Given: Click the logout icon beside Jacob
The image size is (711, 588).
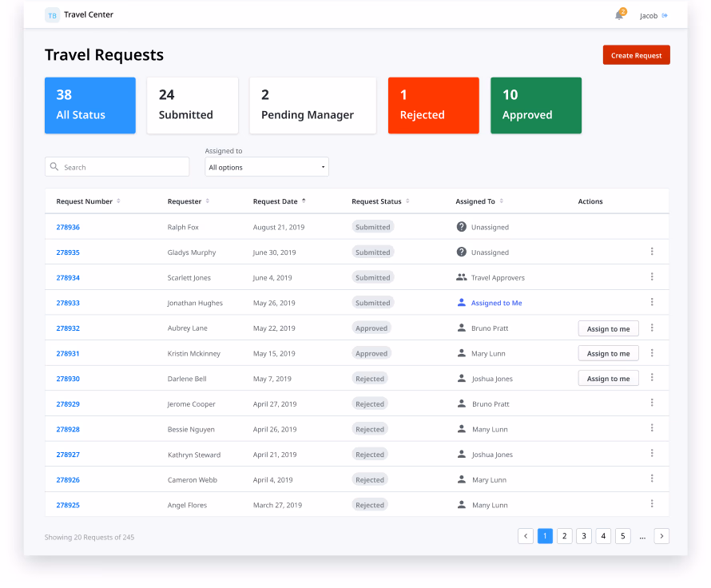Looking at the screenshot, I should point(665,15).
